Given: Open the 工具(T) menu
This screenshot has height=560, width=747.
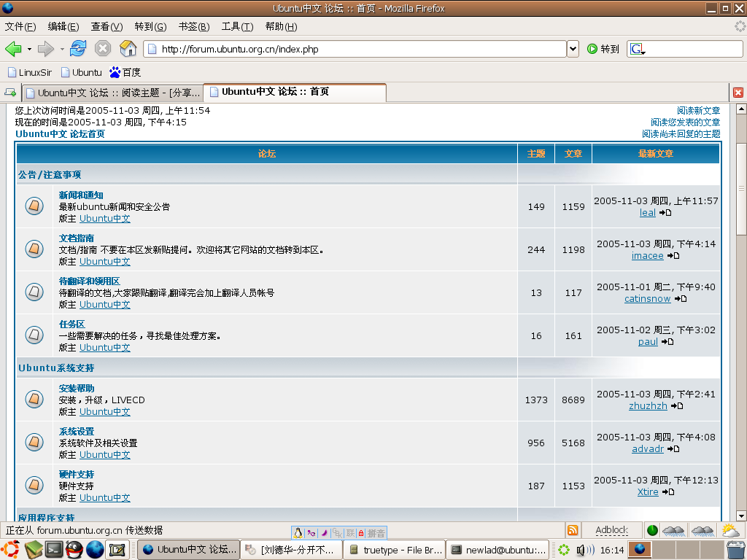Looking at the screenshot, I should tap(237, 27).
